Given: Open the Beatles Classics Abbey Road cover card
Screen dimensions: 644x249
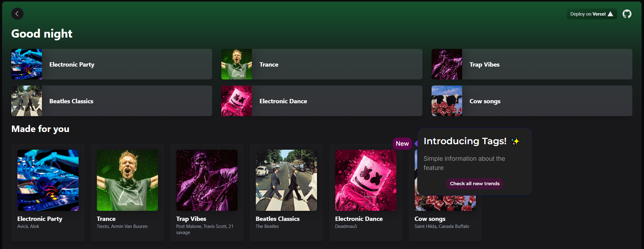Looking at the screenshot, I should [x=286, y=180].
